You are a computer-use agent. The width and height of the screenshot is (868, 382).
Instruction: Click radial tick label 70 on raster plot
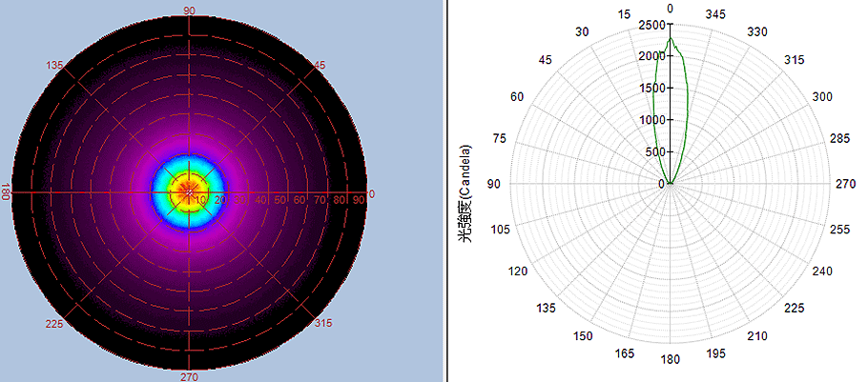point(320,200)
